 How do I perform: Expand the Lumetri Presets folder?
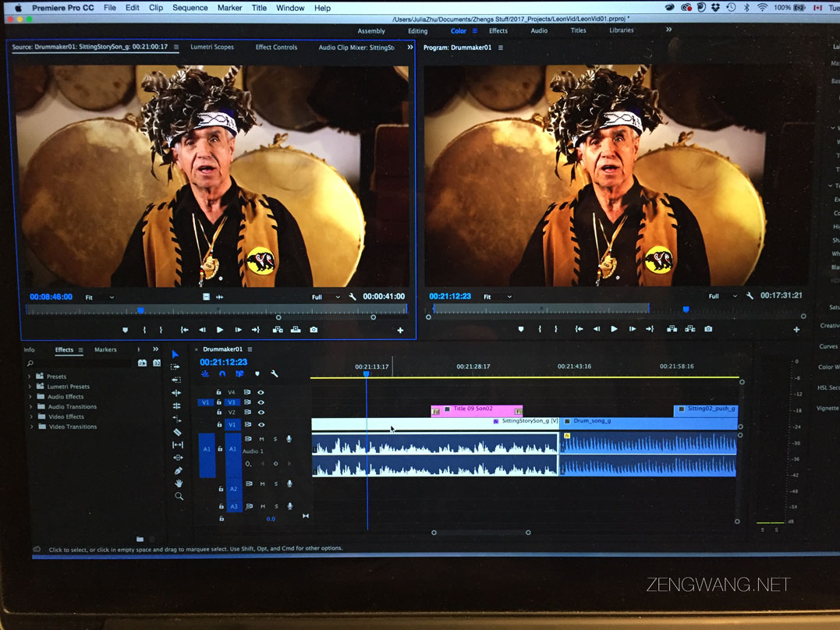coord(30,387)
